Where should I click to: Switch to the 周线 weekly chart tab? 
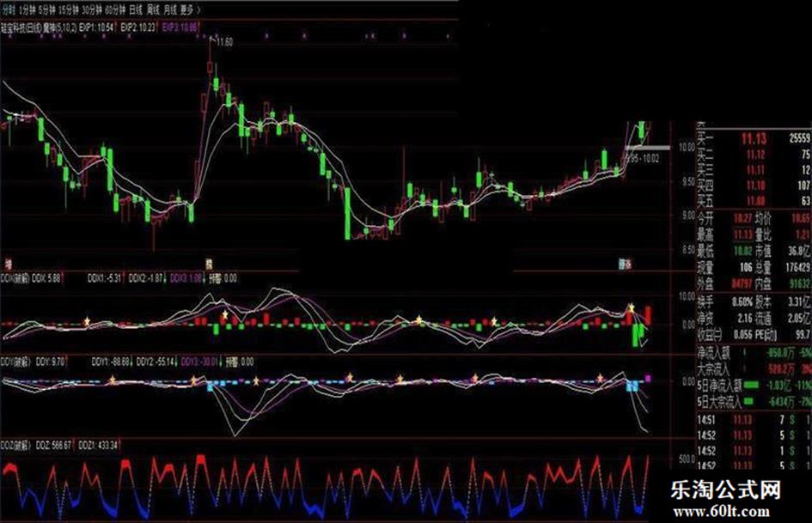click(153, 9)
